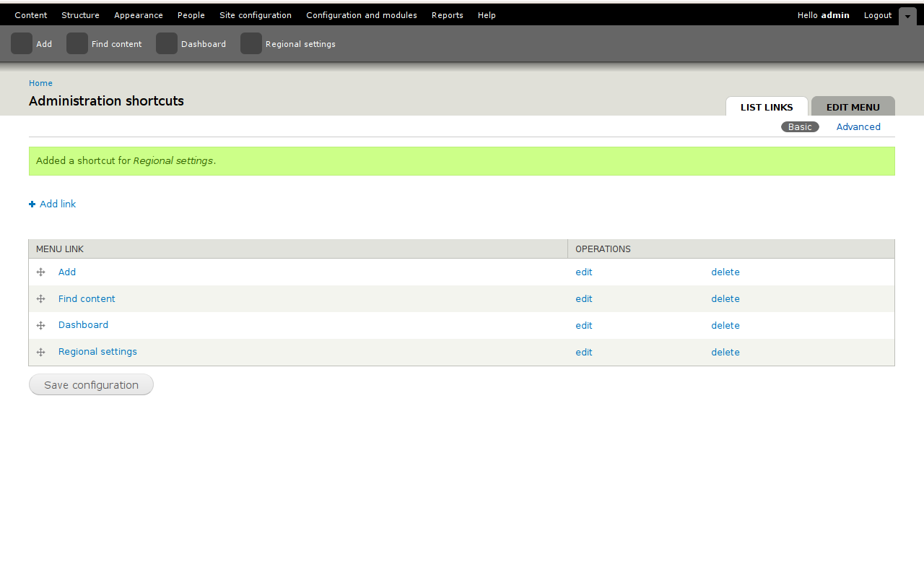Click the drag handle for Find content row

[x=41, y=299]
